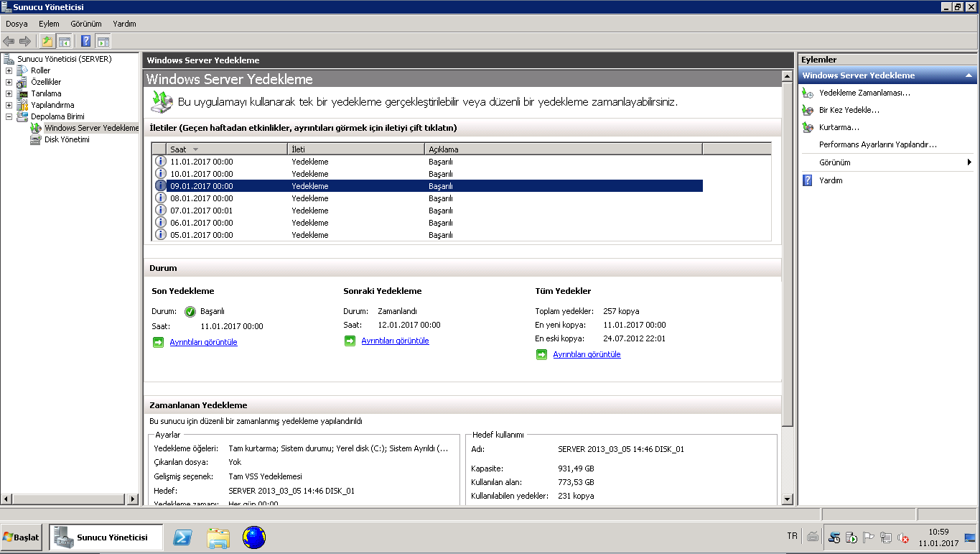
Task: Click Ayrıntıları görüntüle under Sonraki Yedekleme
Action: click(x=395, y=341)
